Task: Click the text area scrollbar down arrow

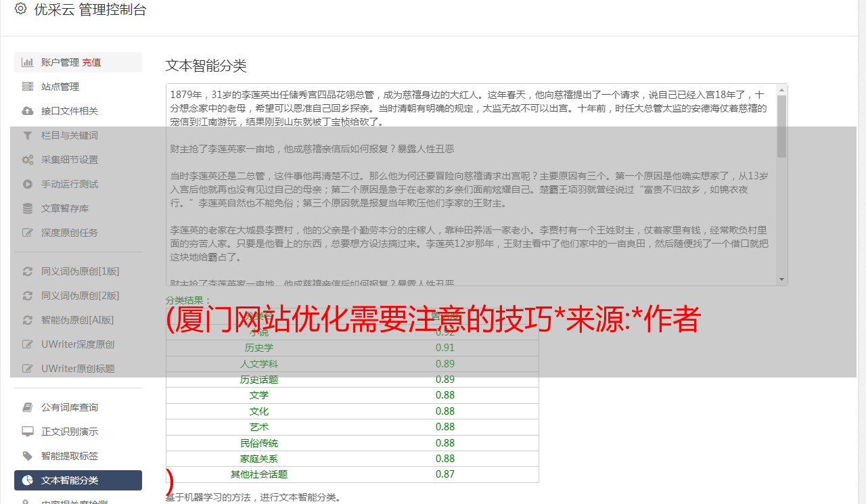Action: (x=782, y=280)
